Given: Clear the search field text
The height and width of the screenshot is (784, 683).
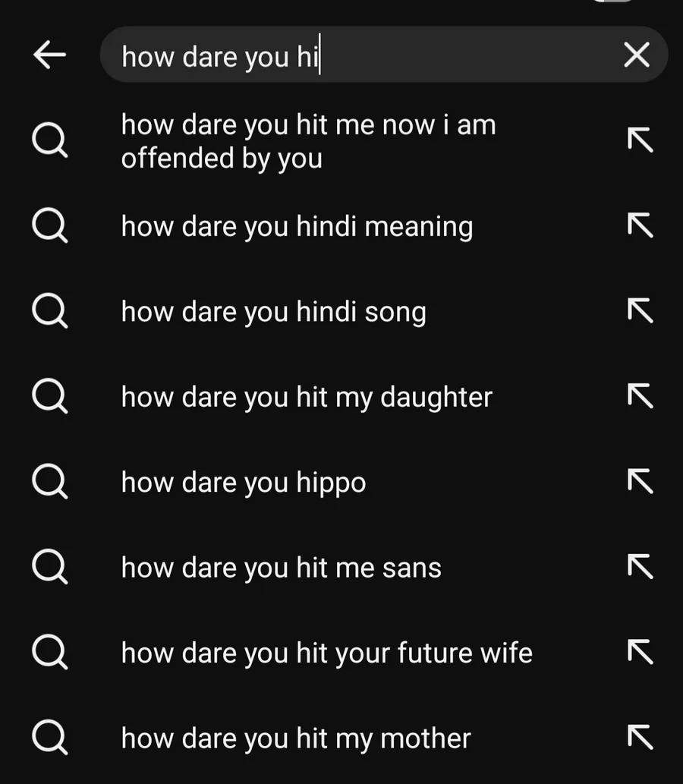Looking at the screenshot, I should tap(636, 55).
